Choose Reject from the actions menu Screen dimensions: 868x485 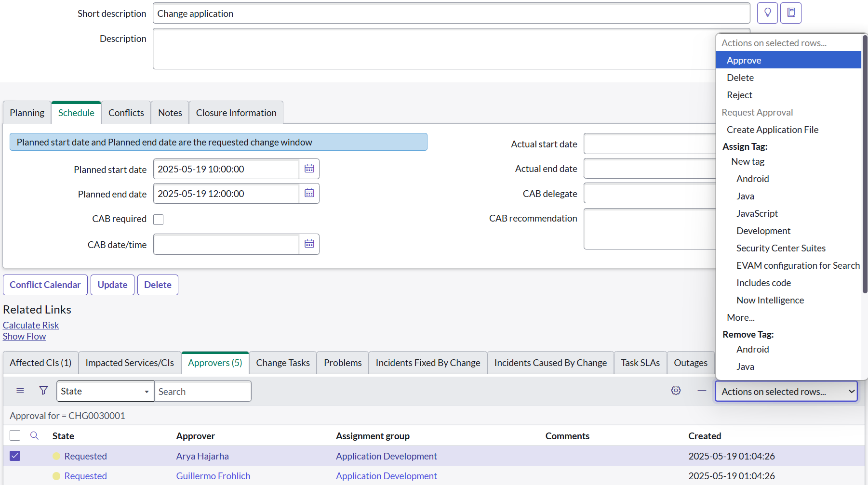click(x=788, y=95)
